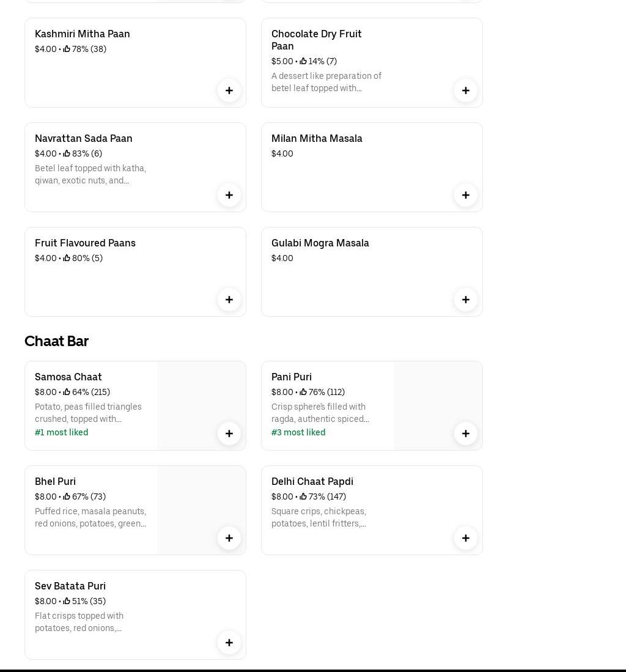
Task: View Delhi Chaat Papdi description text
Action: coord(319,517)
